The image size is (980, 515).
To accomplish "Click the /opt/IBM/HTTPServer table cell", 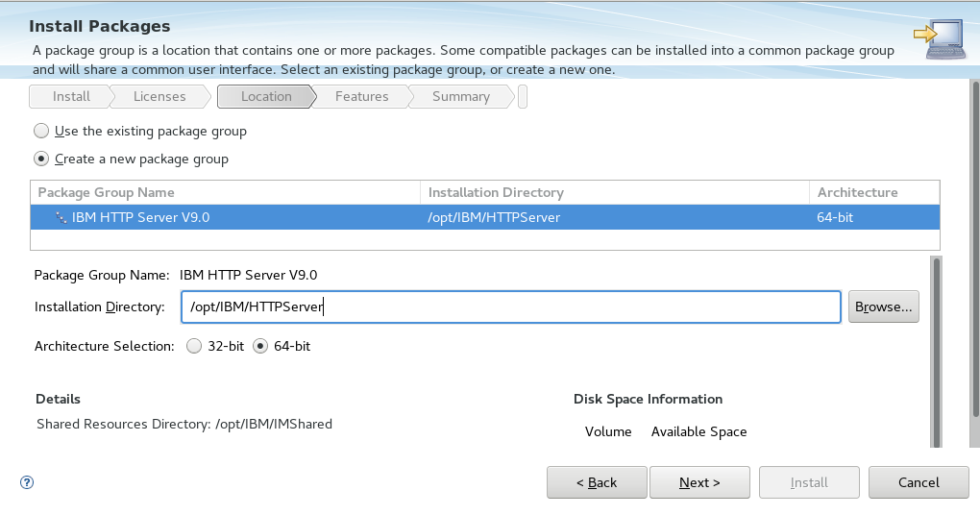I will click(494, 217).
